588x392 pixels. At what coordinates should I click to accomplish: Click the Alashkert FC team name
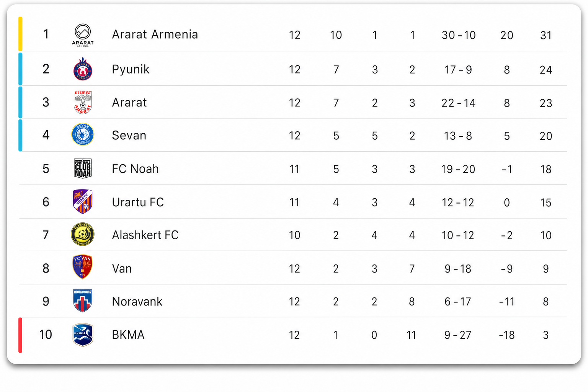coord(145,235)
